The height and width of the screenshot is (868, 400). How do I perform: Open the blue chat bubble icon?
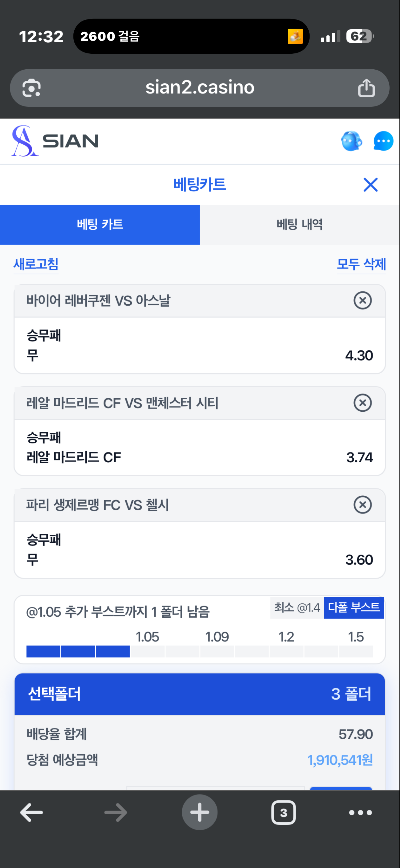pos(383,141)
